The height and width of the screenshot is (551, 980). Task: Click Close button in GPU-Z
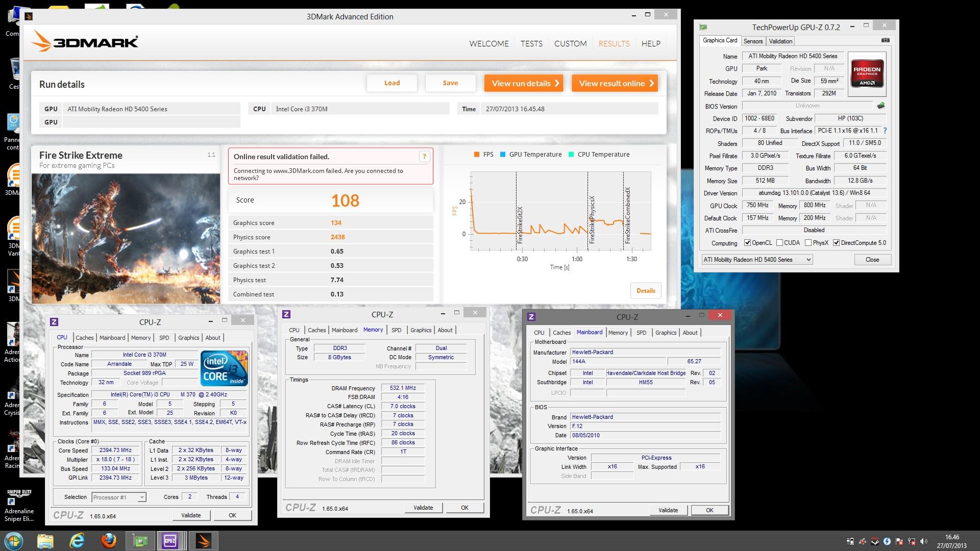872,260
